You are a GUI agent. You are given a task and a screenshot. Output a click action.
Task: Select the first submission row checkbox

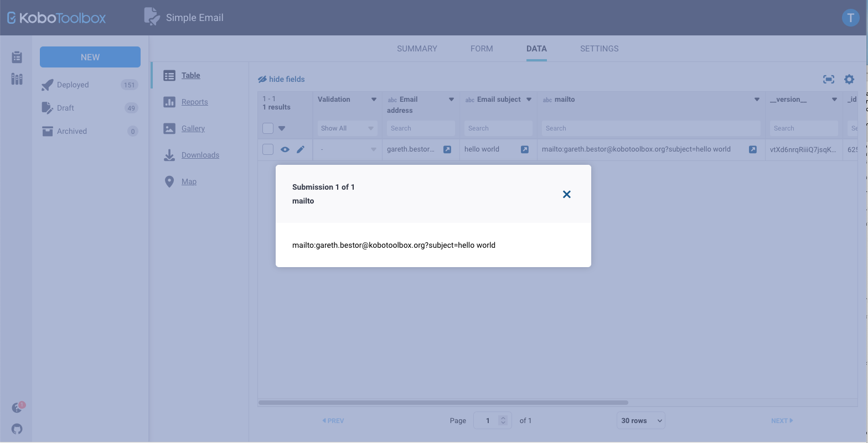268,149
